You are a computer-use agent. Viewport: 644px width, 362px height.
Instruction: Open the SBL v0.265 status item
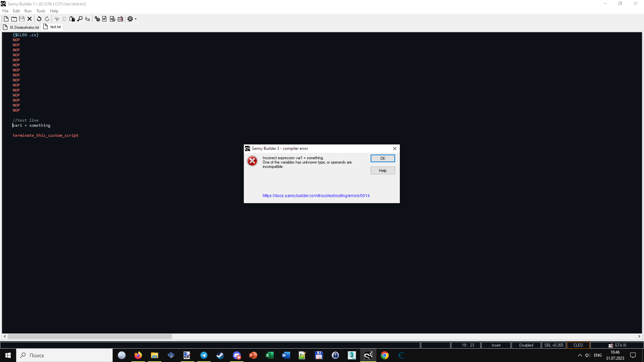coord(554,345)
